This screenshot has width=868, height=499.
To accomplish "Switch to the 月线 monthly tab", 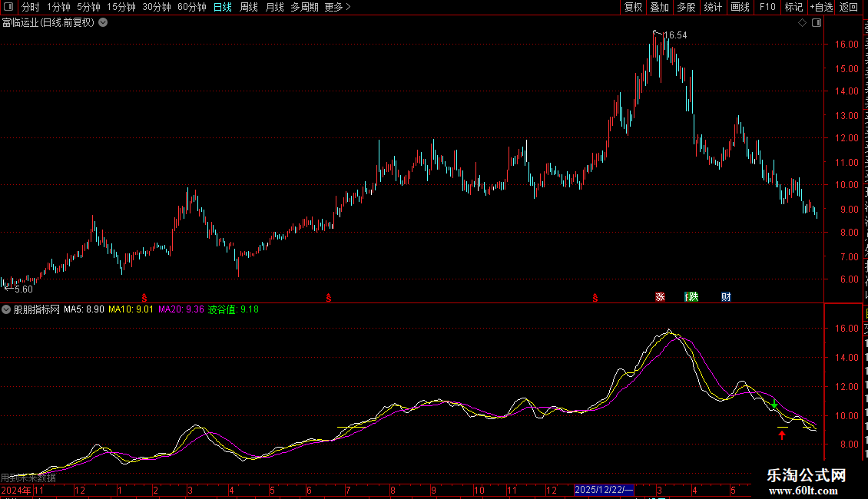I will [x=274, y=7].
